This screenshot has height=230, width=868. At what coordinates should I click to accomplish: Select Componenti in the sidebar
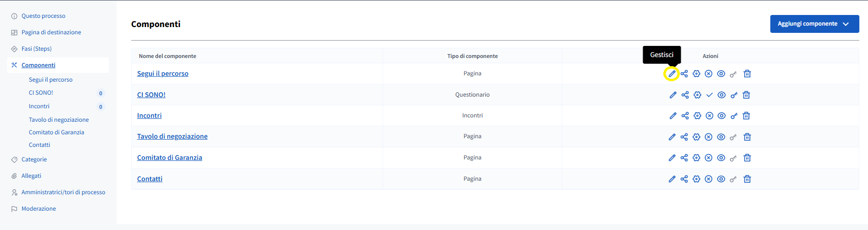[38, 65]
